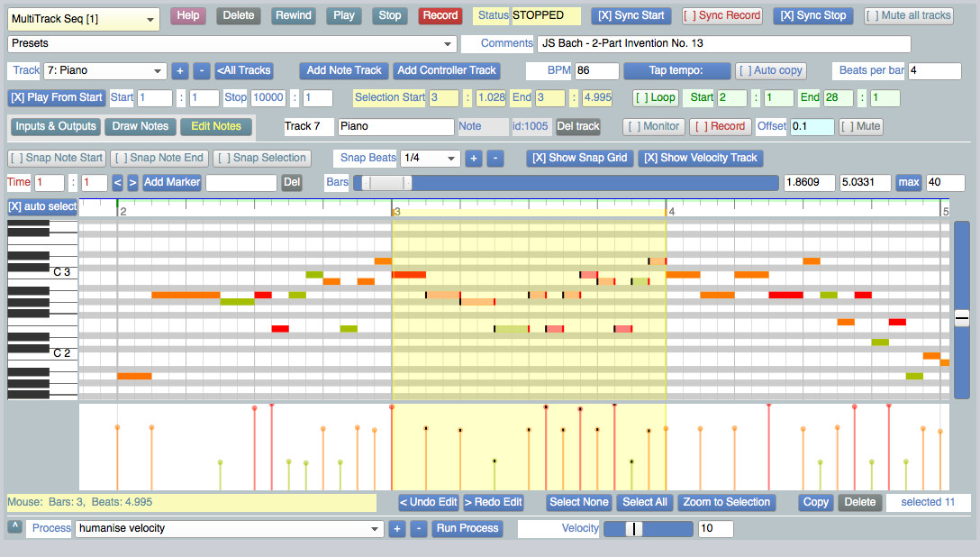Click the minus button beside Snap Beats
The height and width of the screenshot is (557, 980).
[495, 158]
